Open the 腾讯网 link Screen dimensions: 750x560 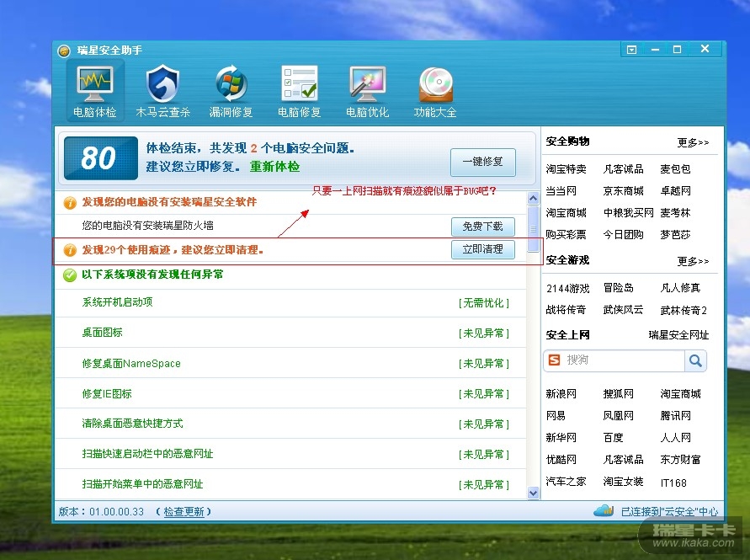pyautogui.click(x=675, y=415)
